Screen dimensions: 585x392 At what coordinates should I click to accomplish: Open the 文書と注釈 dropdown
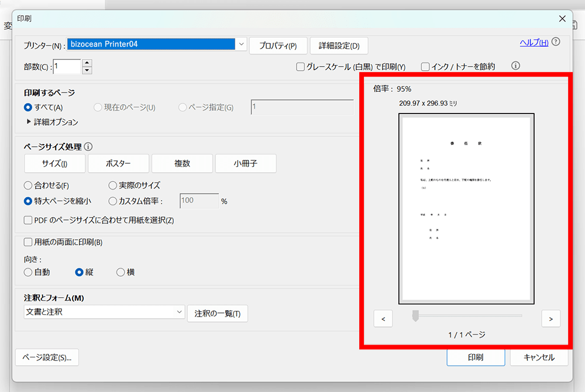tap(104, 312)
